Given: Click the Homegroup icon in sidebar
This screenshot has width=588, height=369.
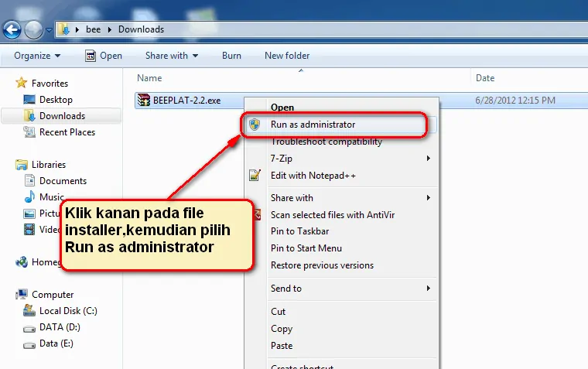Looking at the screenshot, I should pyautogui.click(x=22, y=261).
